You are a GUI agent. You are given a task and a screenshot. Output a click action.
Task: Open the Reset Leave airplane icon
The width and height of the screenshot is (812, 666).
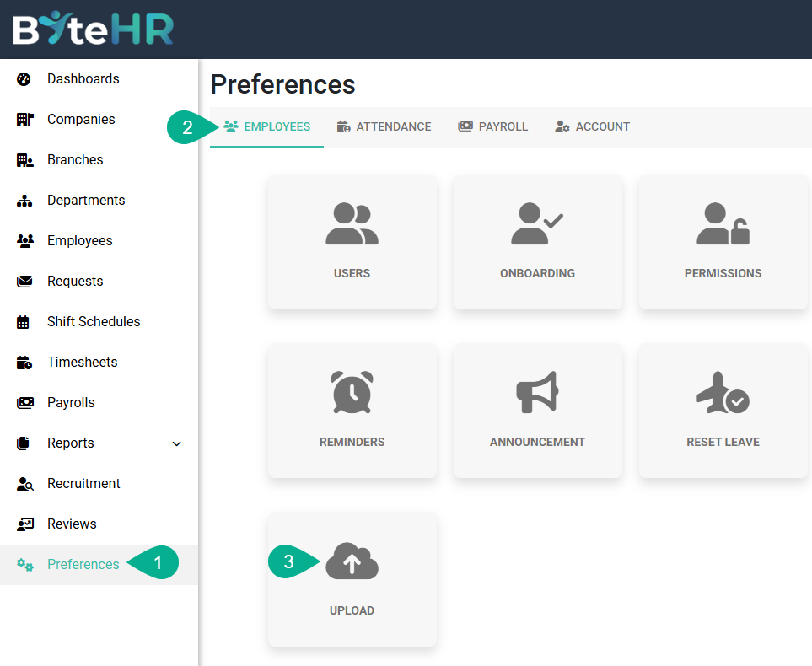[723, 392]
